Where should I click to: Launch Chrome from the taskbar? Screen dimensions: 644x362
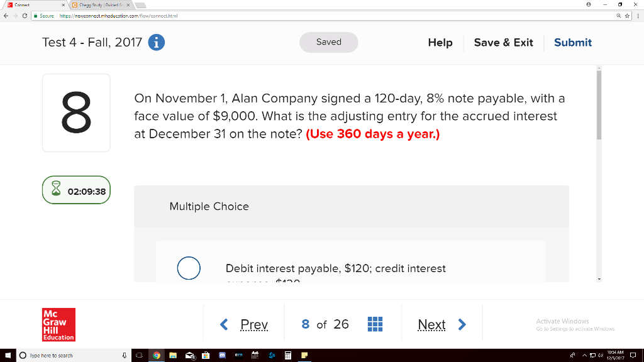point(156,355)
